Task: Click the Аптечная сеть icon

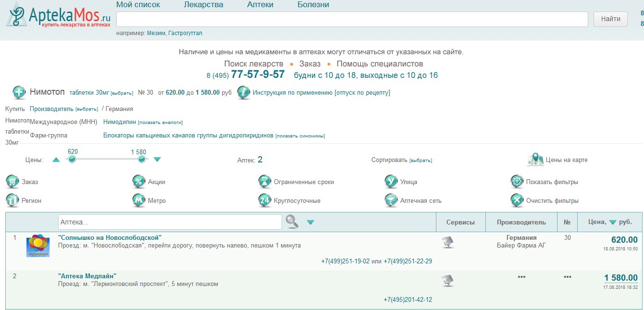Action: [x=391, y=200]
